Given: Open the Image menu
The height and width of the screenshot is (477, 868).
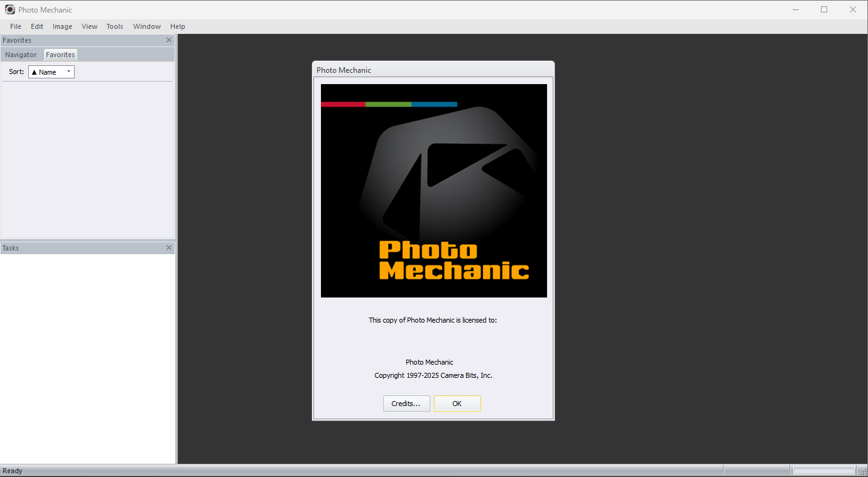Looking at the screenshot, I should [62, 26].
